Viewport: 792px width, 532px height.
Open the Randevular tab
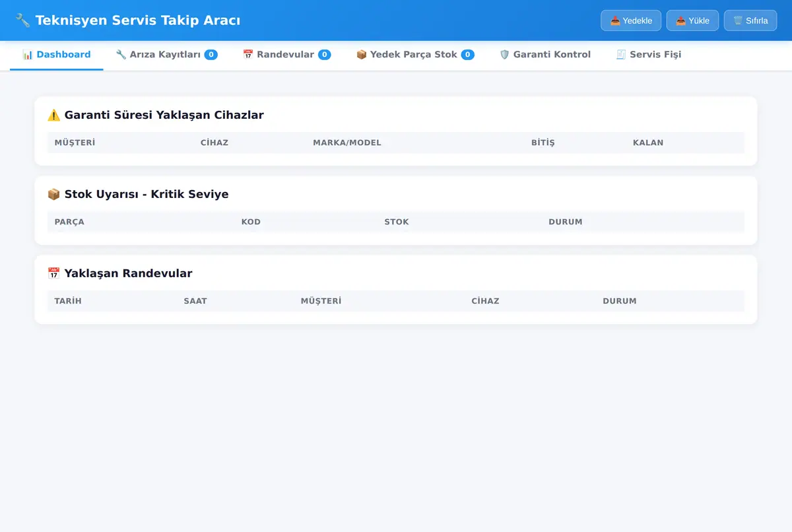pos(287,55)
